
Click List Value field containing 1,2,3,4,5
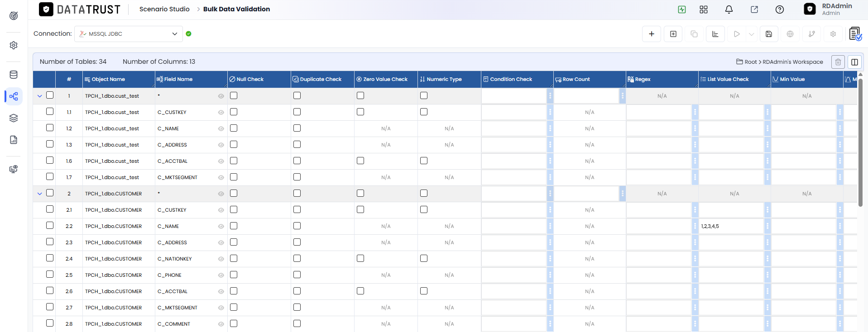pyautogui.click(x=731, y=226)
